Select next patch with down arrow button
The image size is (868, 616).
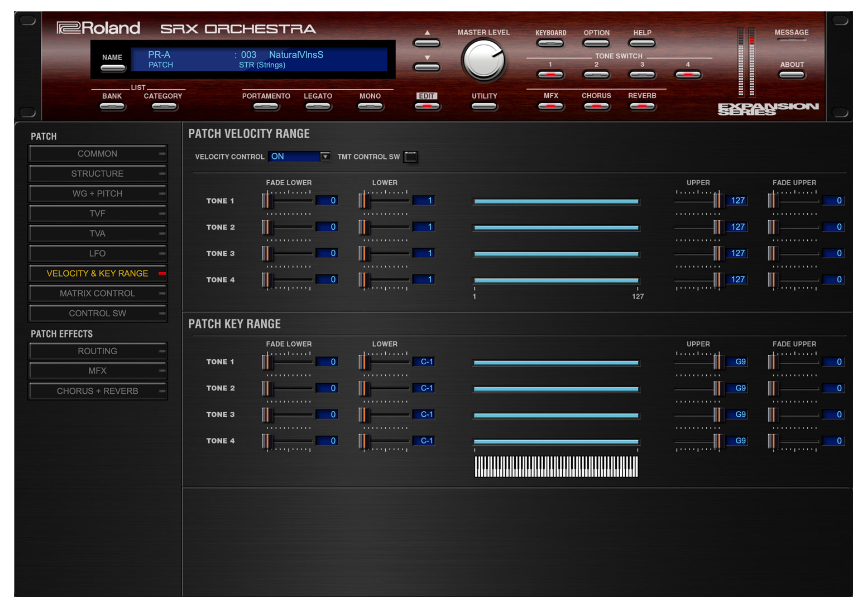[x=427, y=67]
